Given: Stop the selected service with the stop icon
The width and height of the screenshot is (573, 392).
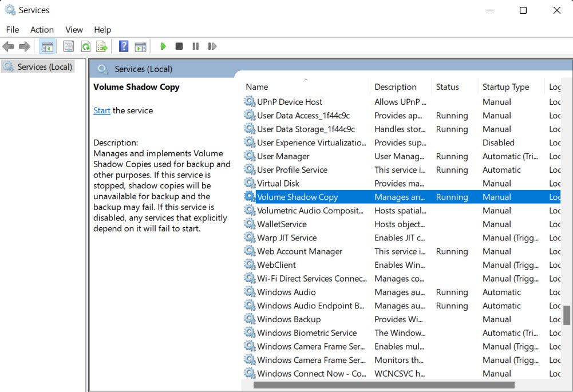Looking at the screenshot, I should point(179,46).
